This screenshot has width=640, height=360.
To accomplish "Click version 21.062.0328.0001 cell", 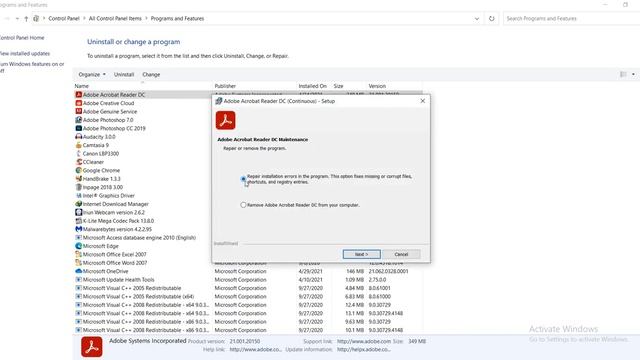I will tap(388, 271).
